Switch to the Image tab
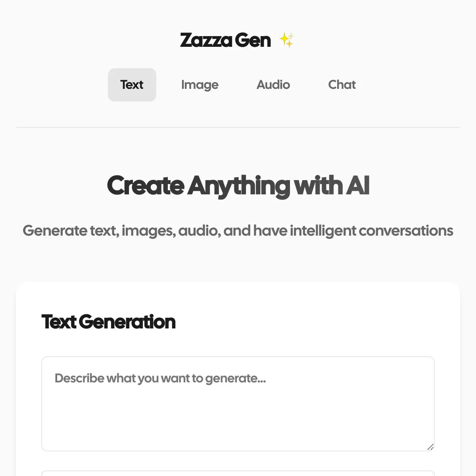 [x=200, y=85]
